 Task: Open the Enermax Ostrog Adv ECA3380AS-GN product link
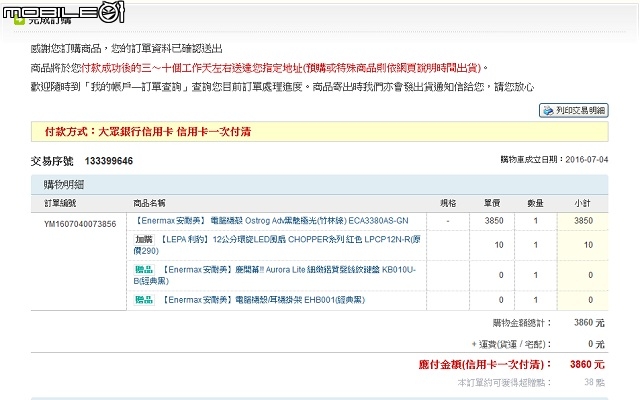point(271,221)
